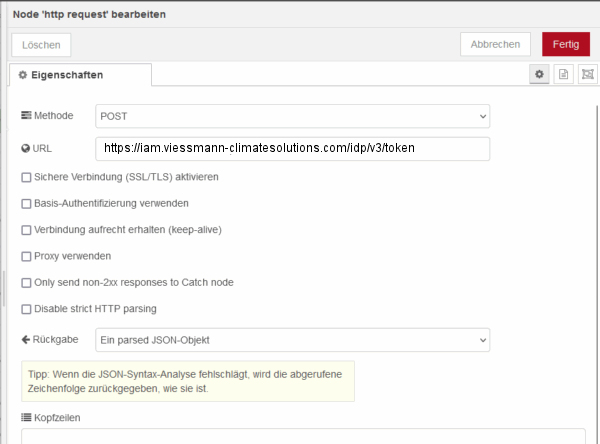Screen dimensions: 600x444
Task: Expand the Rückgabe JSON-Objekt dropdown
Action: click(x=293, y=340)
